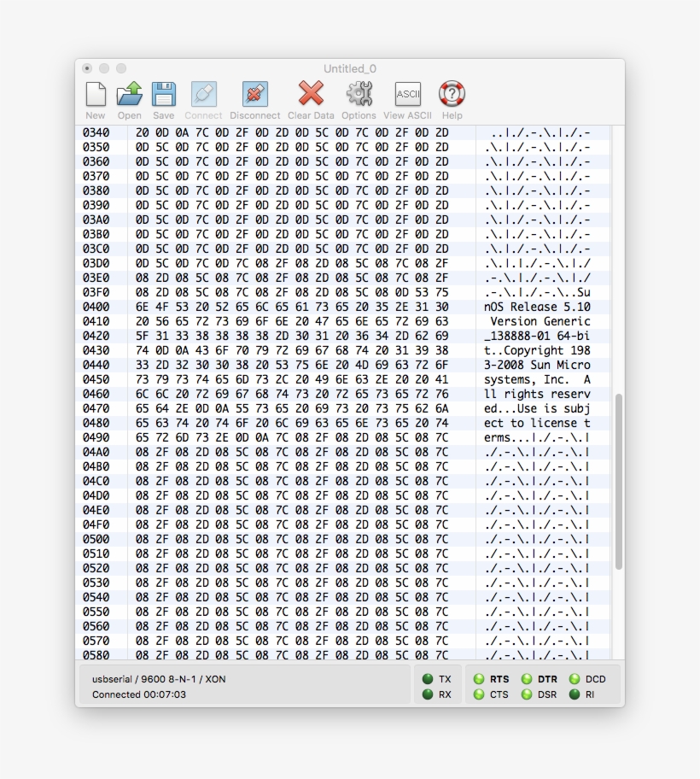
Task: Open the connection Options dialog
Action: [x=359, y=94]
